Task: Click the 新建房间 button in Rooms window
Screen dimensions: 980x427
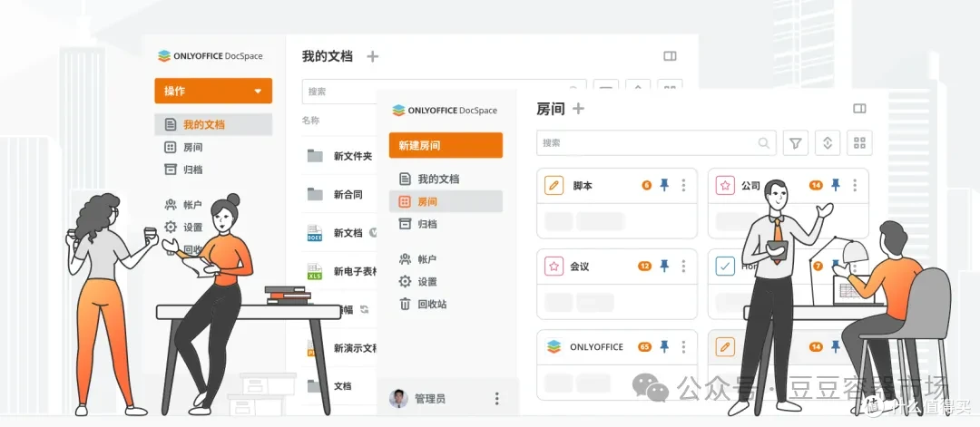Action: (x=446, y=145)
